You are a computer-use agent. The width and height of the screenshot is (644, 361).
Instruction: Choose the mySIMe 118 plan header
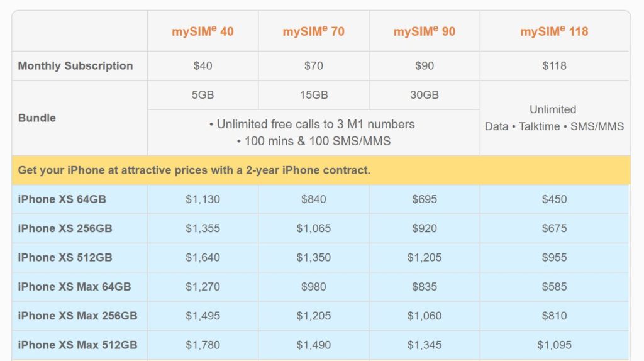[x=554, y=31]
